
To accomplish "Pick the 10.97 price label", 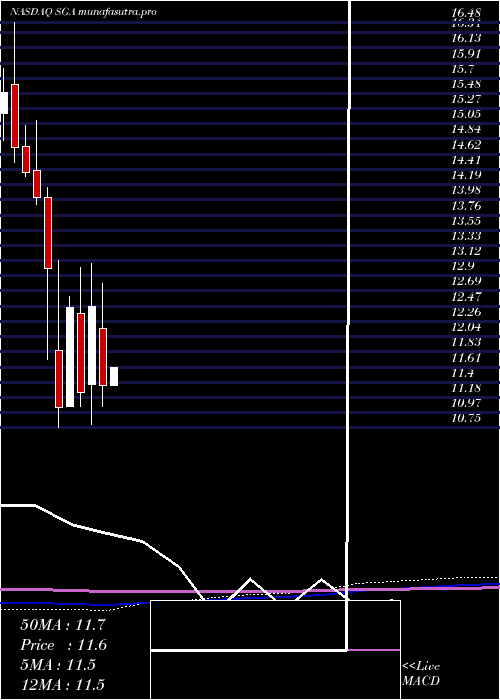I will 466,403.
